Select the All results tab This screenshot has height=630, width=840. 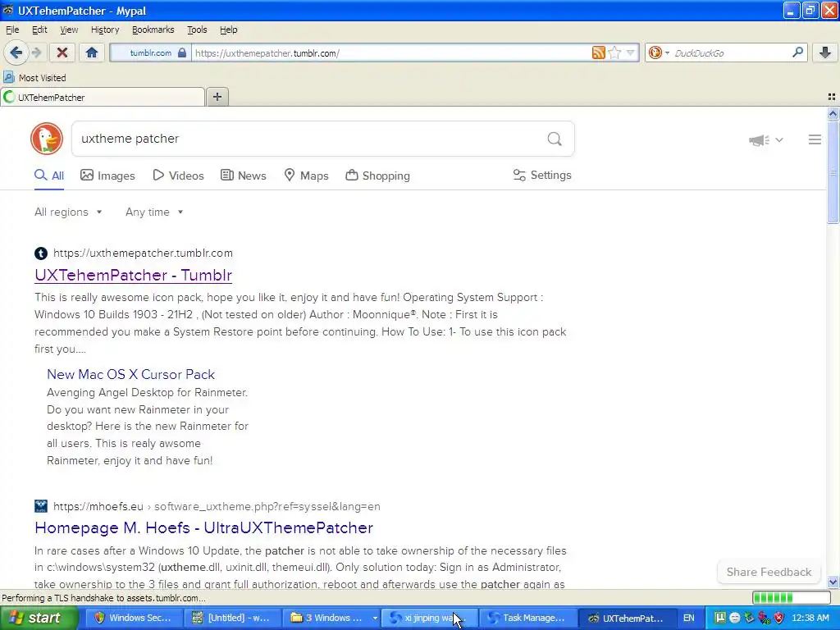[49, 176]
